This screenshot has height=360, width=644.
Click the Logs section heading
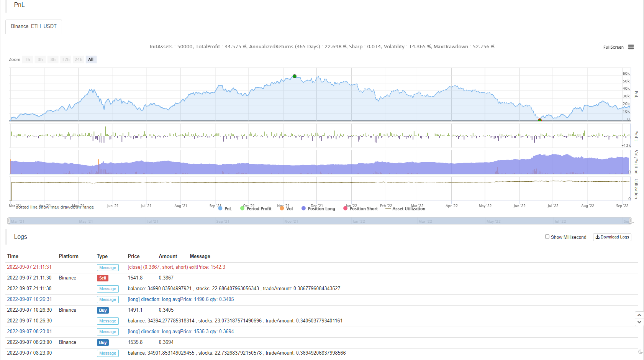coord(21,237)
